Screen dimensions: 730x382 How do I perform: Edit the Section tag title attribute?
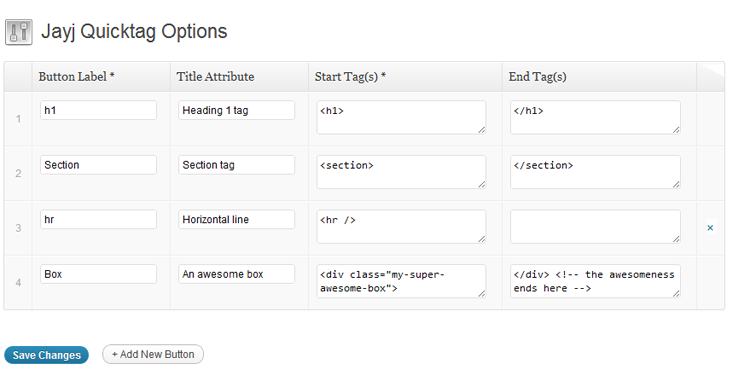237,165
